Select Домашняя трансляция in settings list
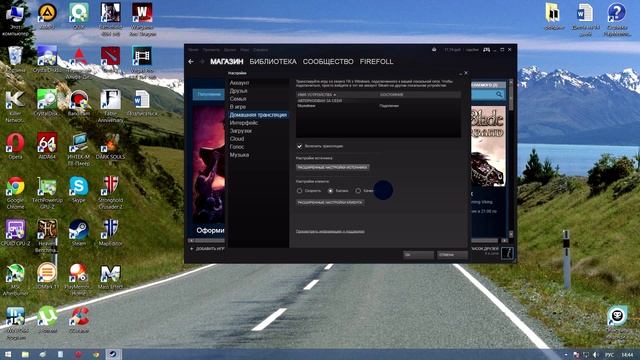 click(258, 115)
